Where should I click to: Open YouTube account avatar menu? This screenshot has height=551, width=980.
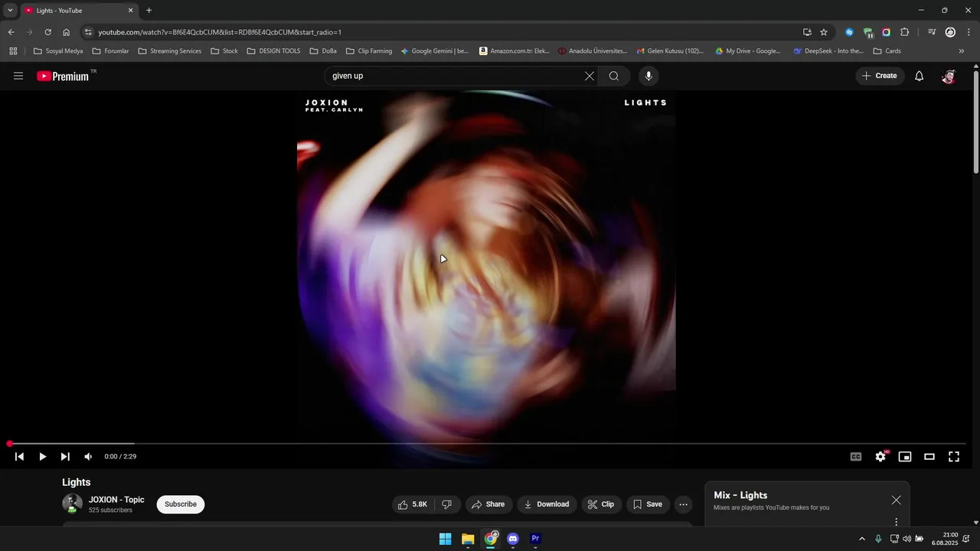click(x=949, y=76)
